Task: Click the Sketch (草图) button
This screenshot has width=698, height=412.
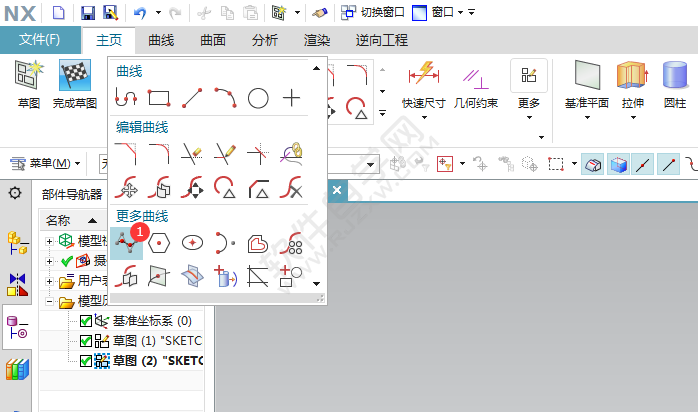Action: 29,85
